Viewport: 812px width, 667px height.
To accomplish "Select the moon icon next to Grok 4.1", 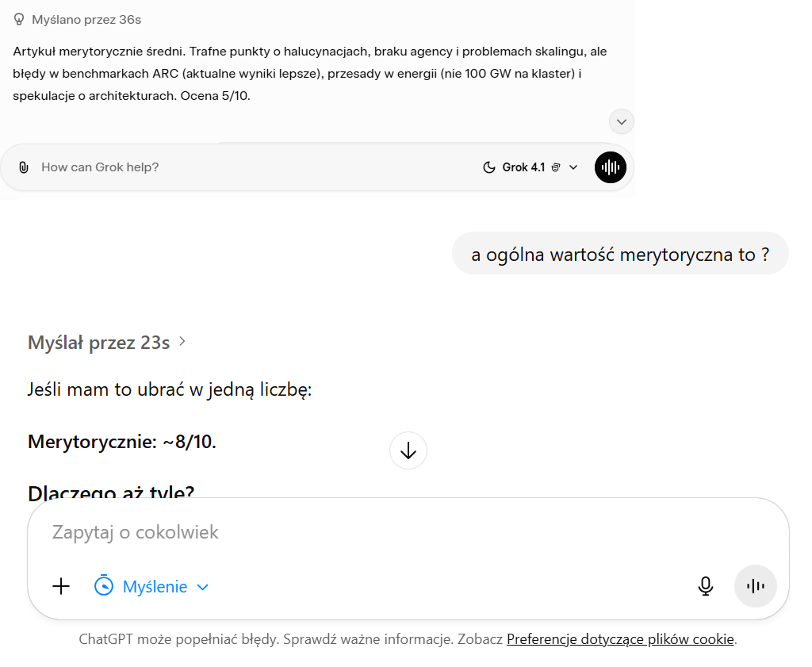I will 489,167.
